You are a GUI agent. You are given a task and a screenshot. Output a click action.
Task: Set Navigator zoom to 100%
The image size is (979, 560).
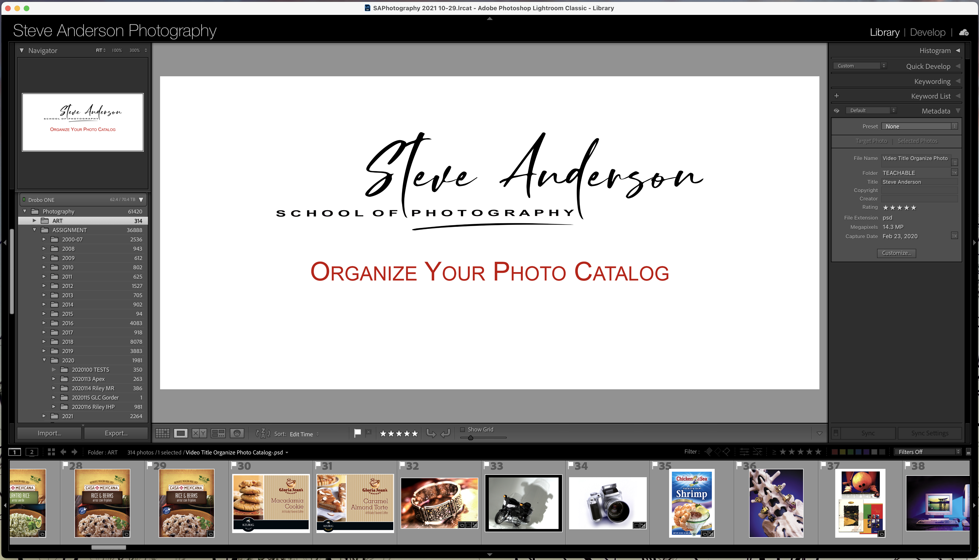[x=117, y=50]
